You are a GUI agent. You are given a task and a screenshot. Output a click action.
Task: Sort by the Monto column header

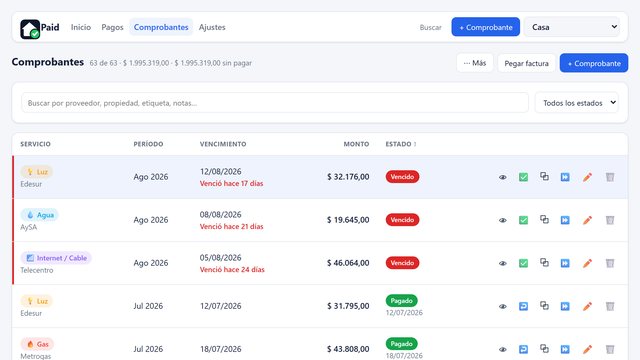coord(356,144)
